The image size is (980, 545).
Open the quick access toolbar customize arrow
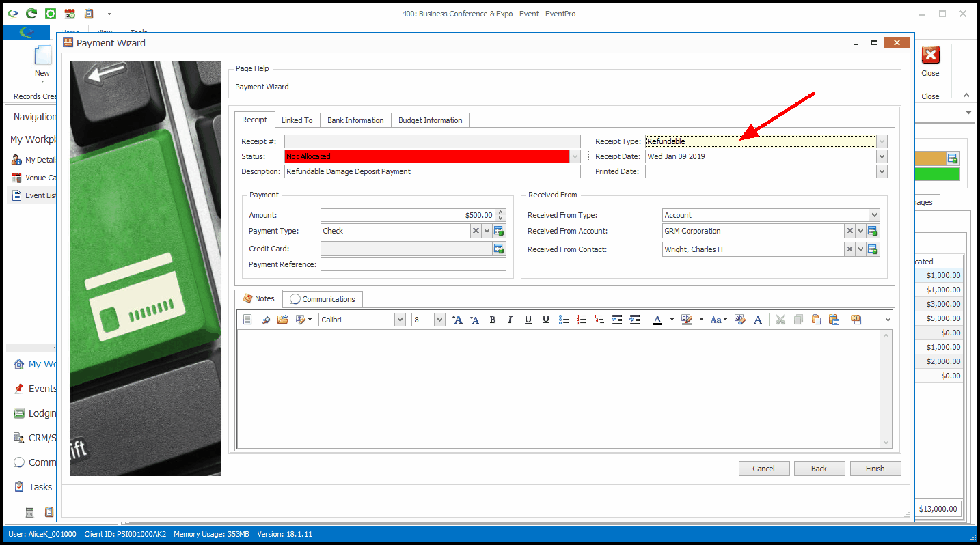pyautogui.click(x=109, y=13)
